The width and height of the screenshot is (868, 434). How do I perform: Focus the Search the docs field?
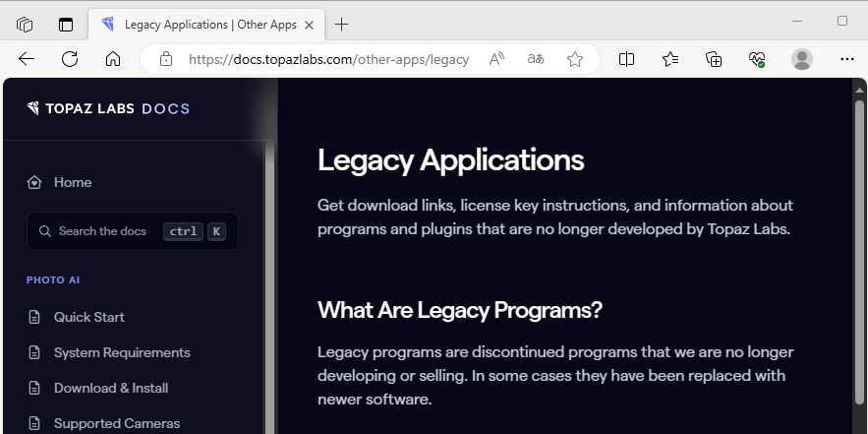click(133, 231)
